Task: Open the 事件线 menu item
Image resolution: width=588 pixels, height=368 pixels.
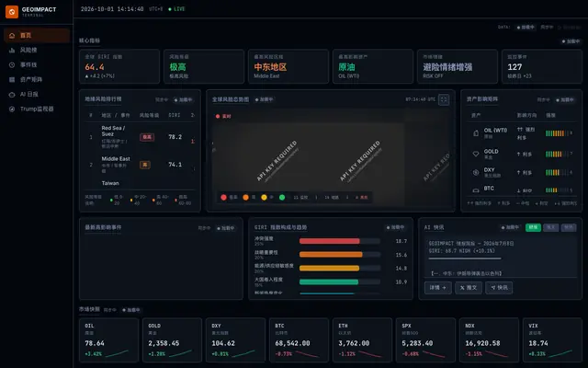Action: click(37, 65)
